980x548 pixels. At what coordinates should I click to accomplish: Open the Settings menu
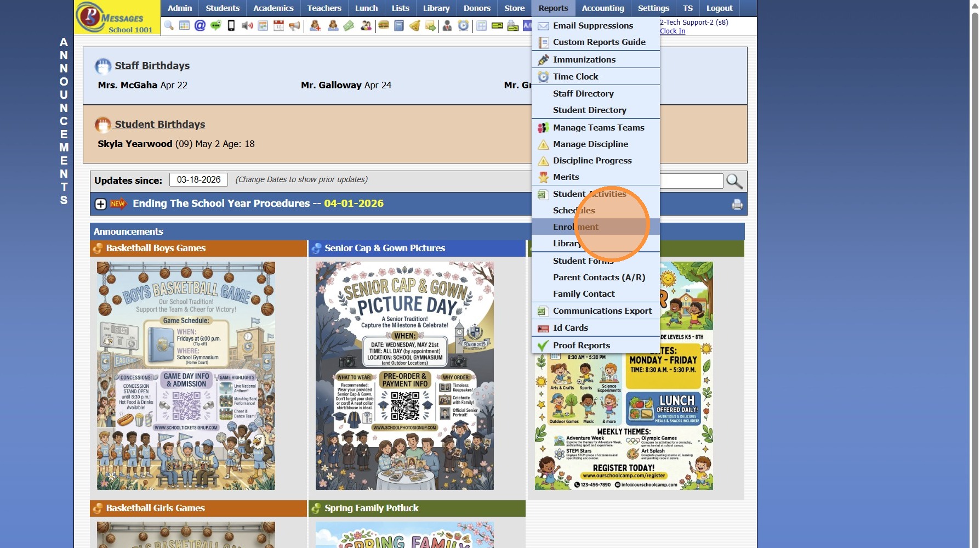pos(653,8)
